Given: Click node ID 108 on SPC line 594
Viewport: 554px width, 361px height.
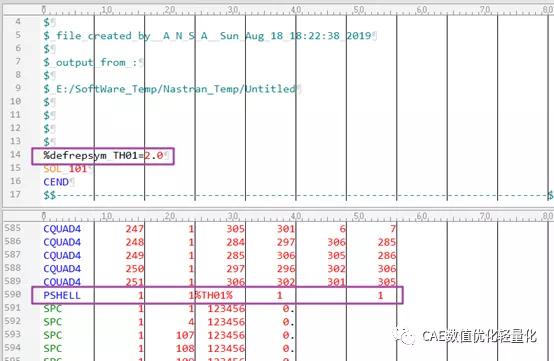Looking at the screenshot, I should point(185,349).
